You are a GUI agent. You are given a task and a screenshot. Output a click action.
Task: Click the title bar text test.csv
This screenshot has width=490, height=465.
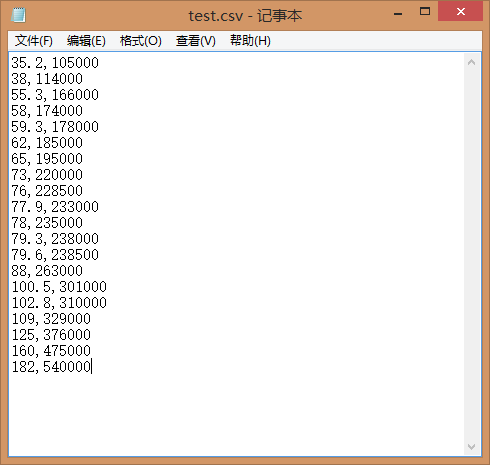216,16
